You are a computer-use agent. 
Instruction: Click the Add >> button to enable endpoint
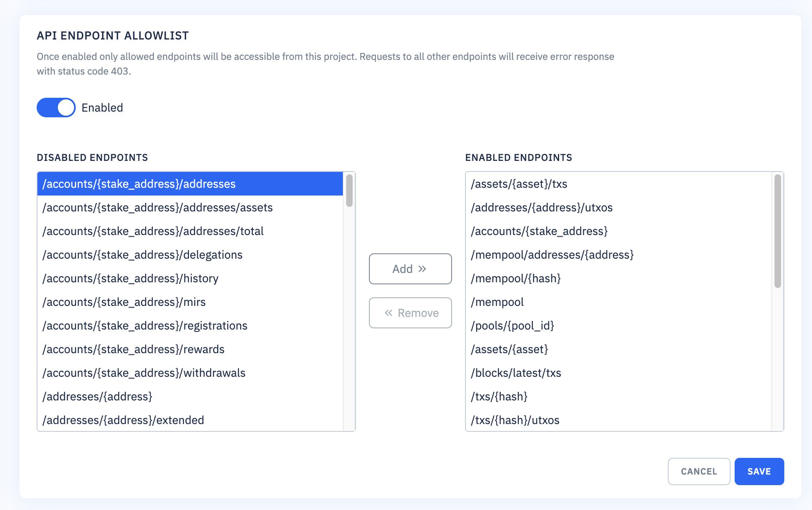point(409,269)
